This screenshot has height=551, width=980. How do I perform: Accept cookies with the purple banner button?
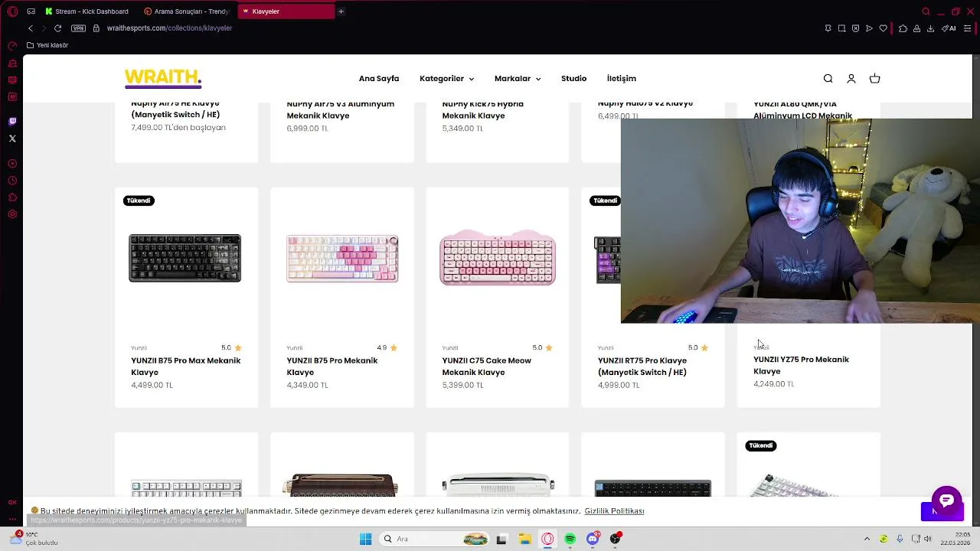point(942,512)
